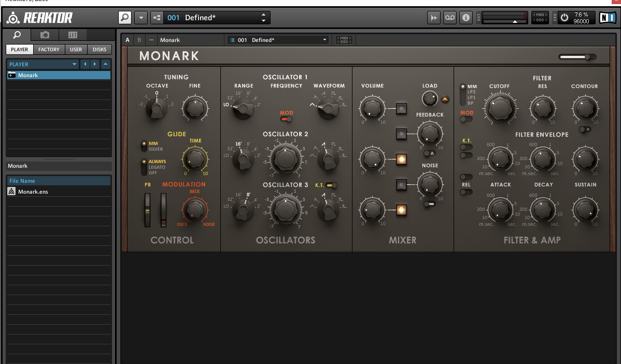The image size is (621, 364).
Task: Open the 001 Defined* snapshot dropdown in panel
Action: coord(278,40)
